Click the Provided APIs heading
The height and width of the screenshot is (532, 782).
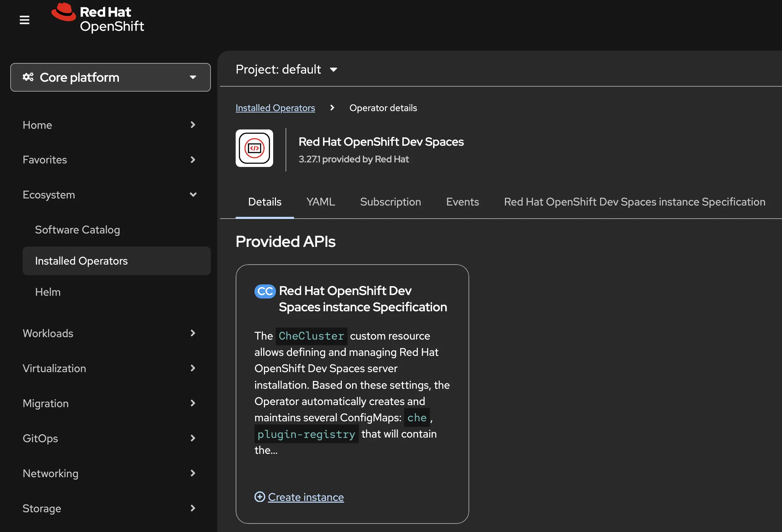tap(286, 242)
